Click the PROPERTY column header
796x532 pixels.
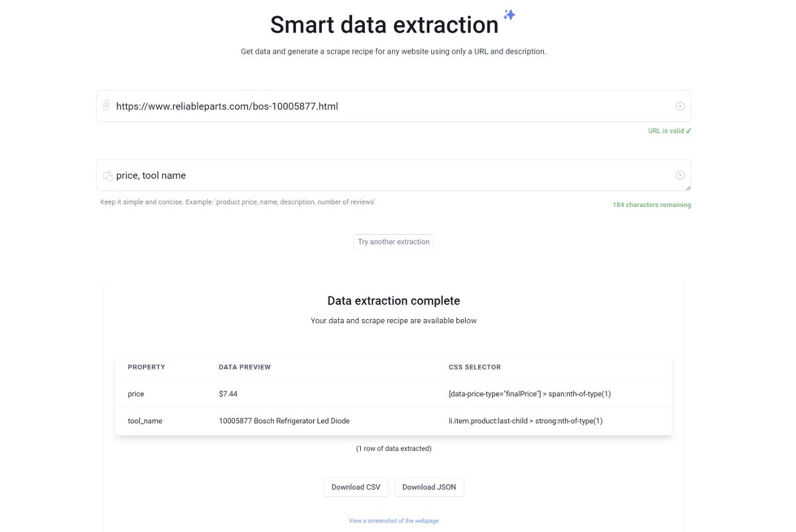[x=146, y=367]
